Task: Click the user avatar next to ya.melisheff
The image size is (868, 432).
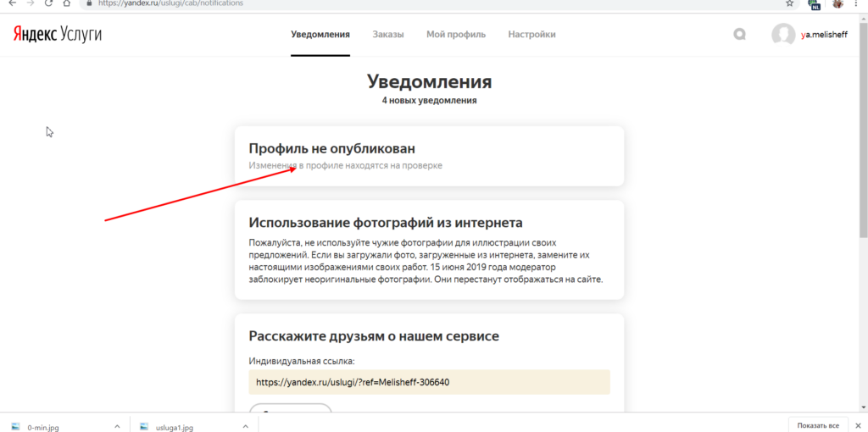Action: pyautogui.click(x=783, y=34)
